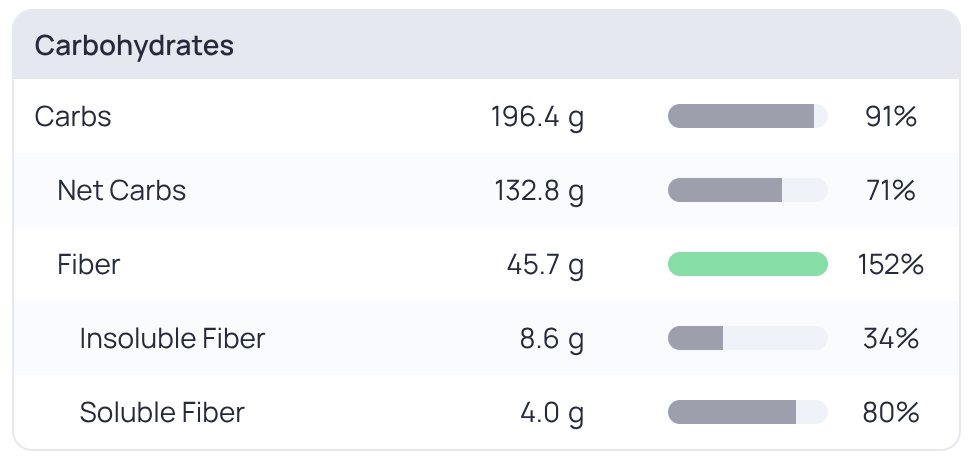This screenshot has height=458, width=976.
Task: Click the Soluble Fiber 80% progress bar
Action: tap(748, 412)
